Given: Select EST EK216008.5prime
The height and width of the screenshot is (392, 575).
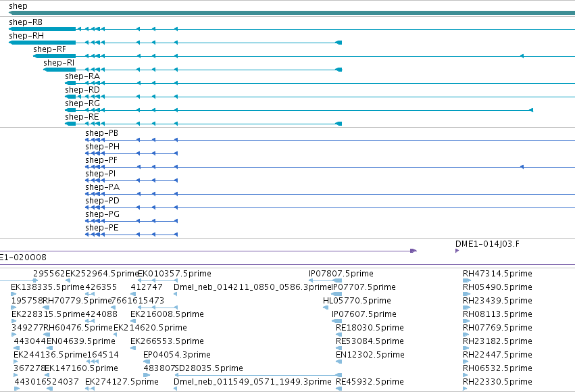Looking at the screenshot, I should pyautogui.click(x=167, y=315).
